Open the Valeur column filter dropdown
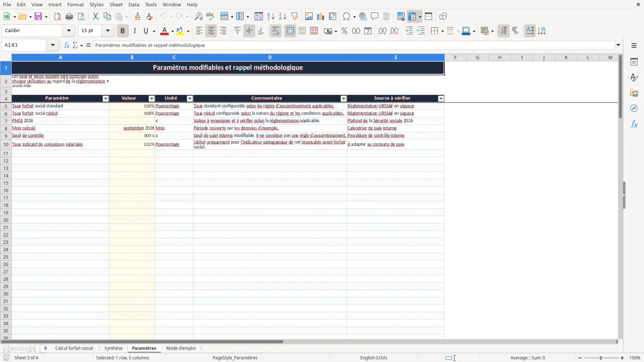Image resolution: width=644 pixels, height=362 pixels. 151,99
